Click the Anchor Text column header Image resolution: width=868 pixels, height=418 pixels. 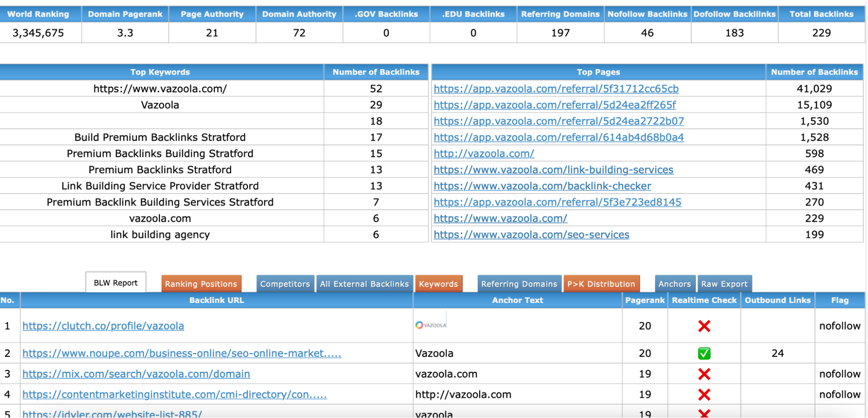pos(518,300)
